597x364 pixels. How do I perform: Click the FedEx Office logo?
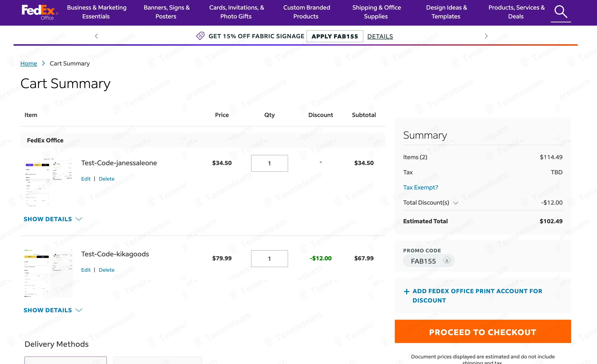tap(40, 12)
